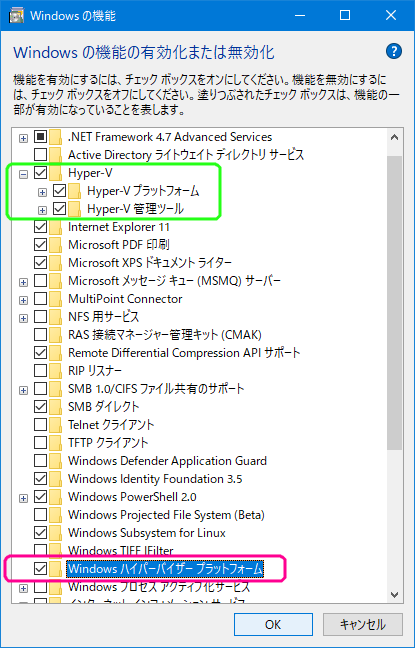415x648 pixels.
Task: Select Windows ハイパーバイザー プラットフォーム row text
Action: coord(165,569)
